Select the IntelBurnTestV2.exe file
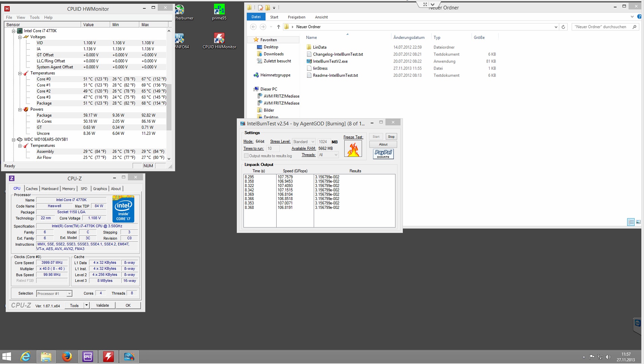The width and height of the screenshot is (644, 364). pyautogui.click(x=330, y=61)
